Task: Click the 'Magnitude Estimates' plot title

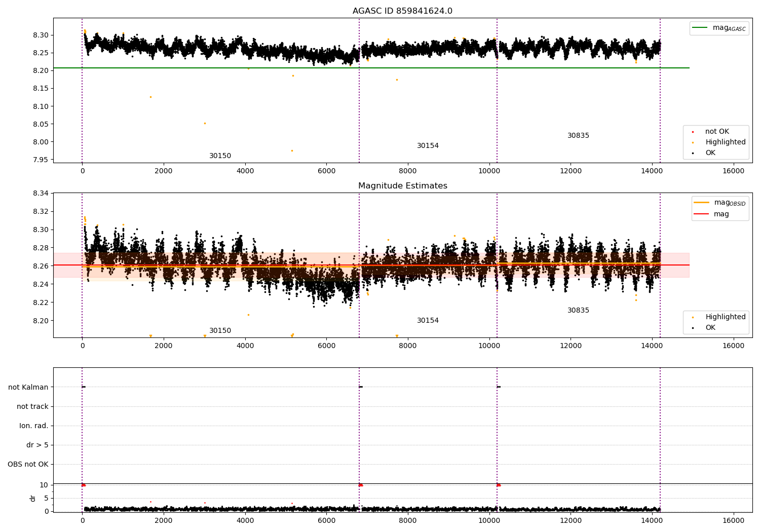Action: (402, 186)
